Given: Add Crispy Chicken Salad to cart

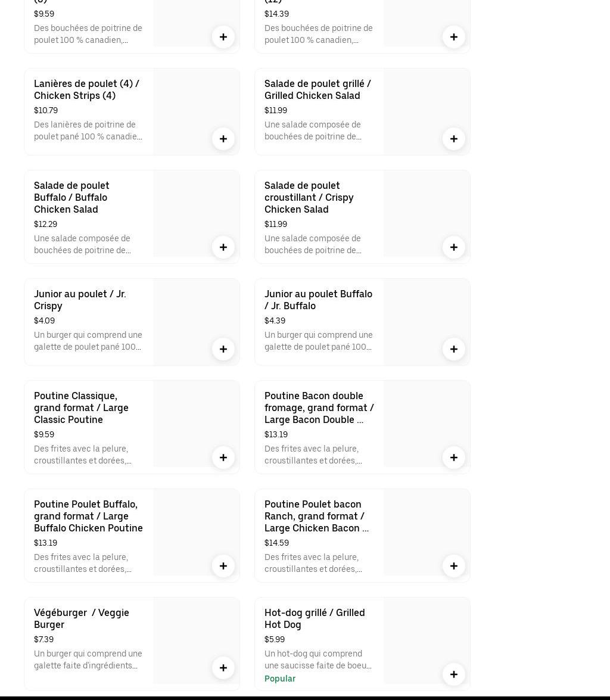Looking at the screenshot, I should [x=454, y=247].
